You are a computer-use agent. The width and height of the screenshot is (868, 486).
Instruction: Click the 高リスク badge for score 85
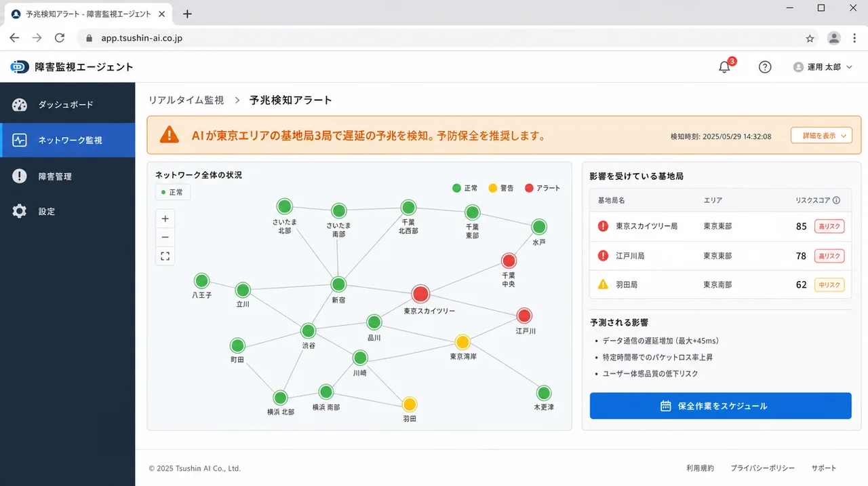pos(829,227)
